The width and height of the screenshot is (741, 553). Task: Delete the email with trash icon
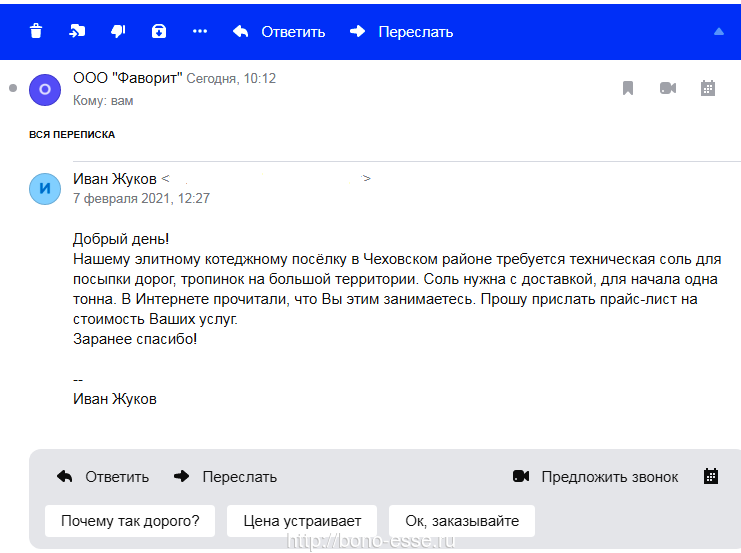(x=36, y=31)
